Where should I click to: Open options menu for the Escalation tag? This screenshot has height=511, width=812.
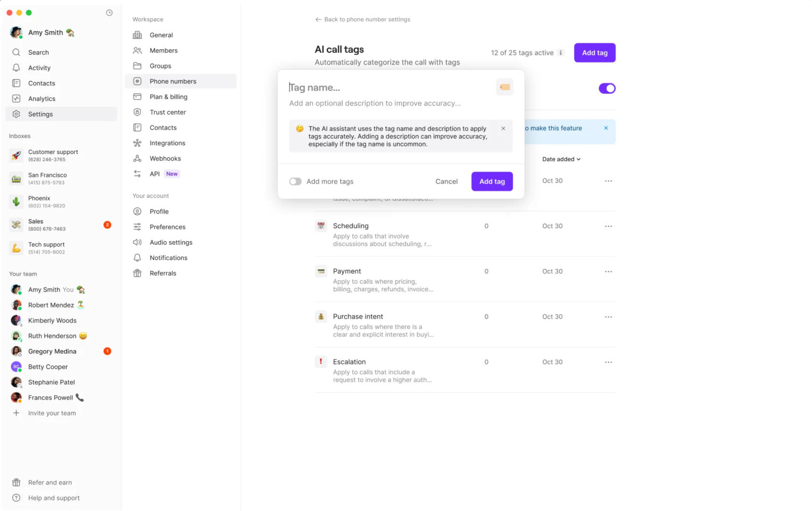point(608,362)
